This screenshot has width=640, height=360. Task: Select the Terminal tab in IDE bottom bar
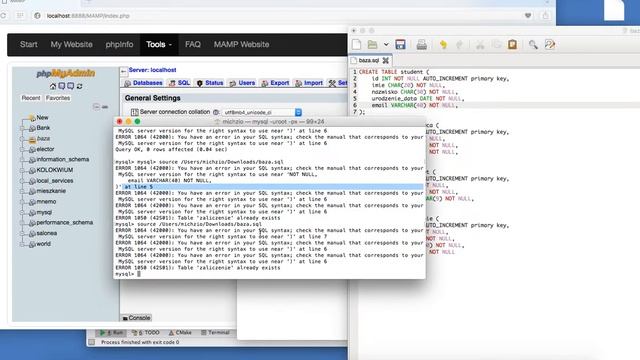215,333
